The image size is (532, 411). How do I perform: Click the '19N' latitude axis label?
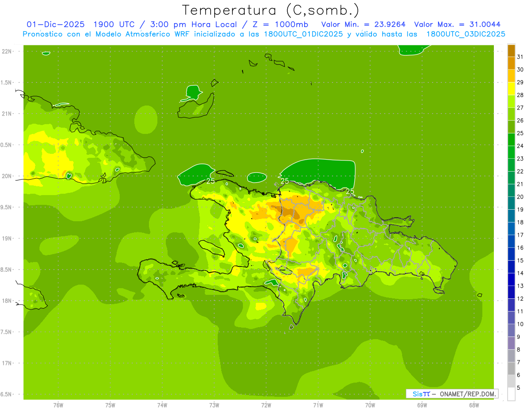point(7,239)
